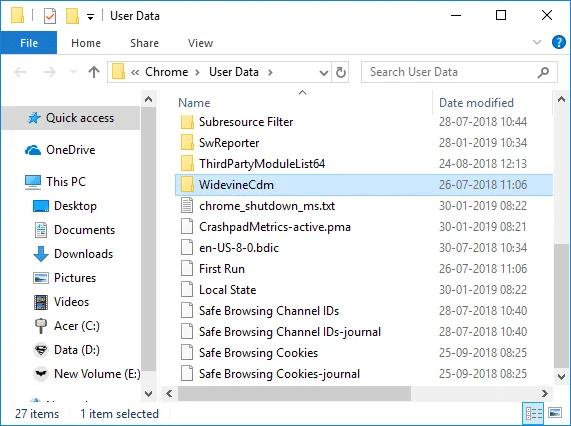Open the File menu tab
Image resolution: width=571 pixels, height=426 pixels.
coord(29,43)
